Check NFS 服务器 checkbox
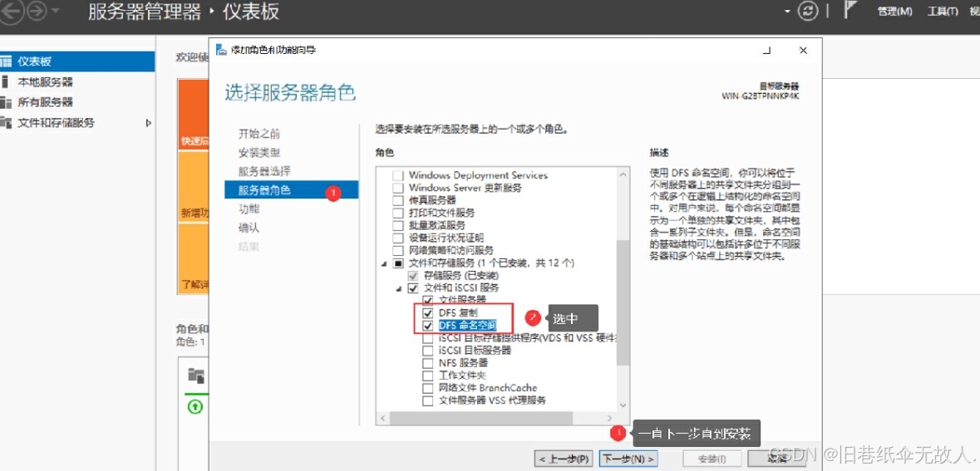Screen dimensions: 980x471 click(x=428, y=363)
